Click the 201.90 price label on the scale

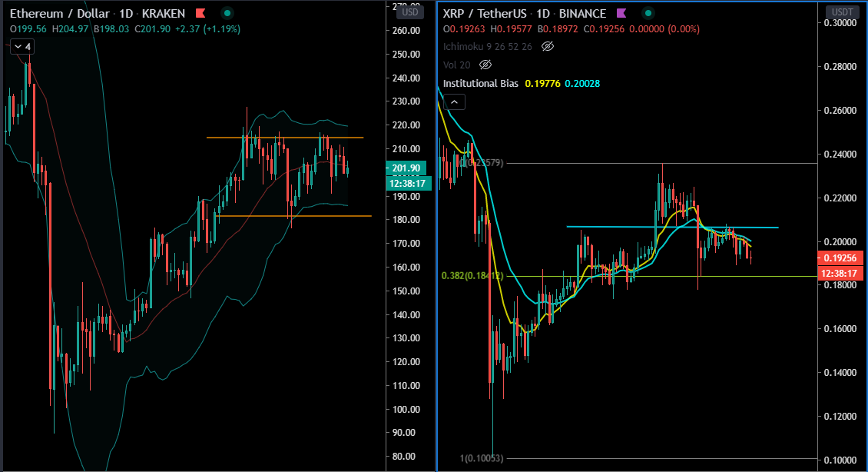click(x=405, y=168)
